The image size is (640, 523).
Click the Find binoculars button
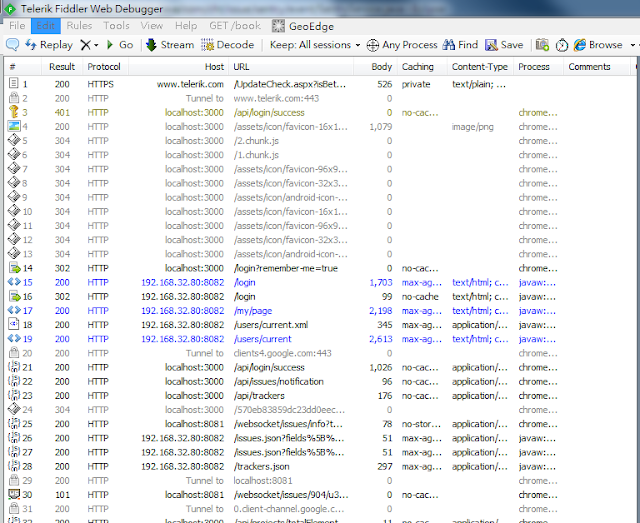pos(460,45)
